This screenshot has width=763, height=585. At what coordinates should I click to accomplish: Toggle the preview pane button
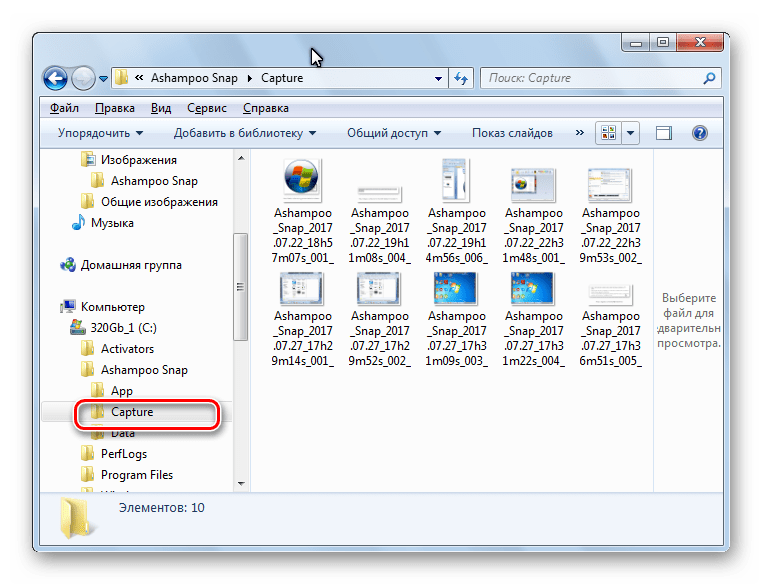[664, 133]
